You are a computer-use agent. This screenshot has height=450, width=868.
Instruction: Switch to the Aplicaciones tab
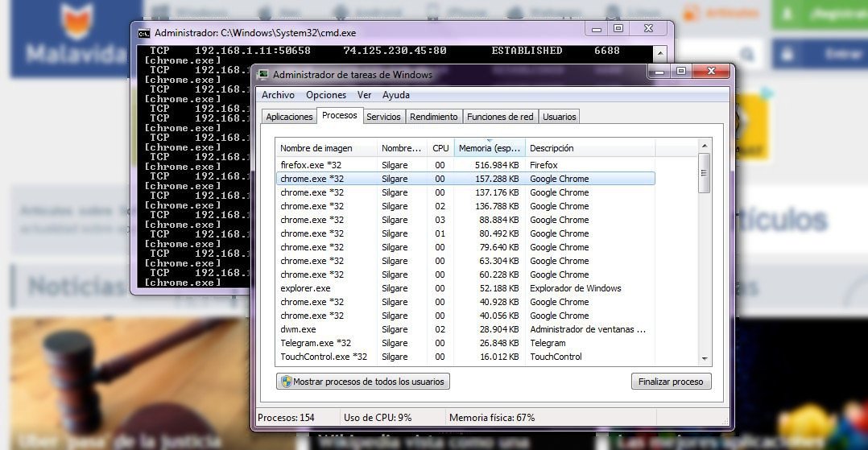click(289, 116)
